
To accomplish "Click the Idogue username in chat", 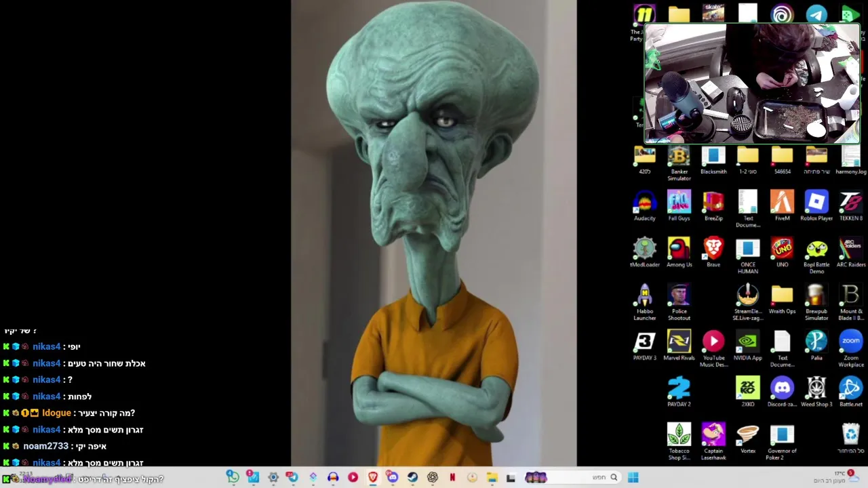I will click(x=56, y=413).
